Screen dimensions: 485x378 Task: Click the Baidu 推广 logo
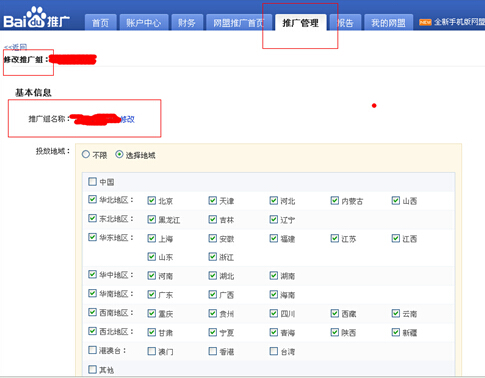pos(36,18)
